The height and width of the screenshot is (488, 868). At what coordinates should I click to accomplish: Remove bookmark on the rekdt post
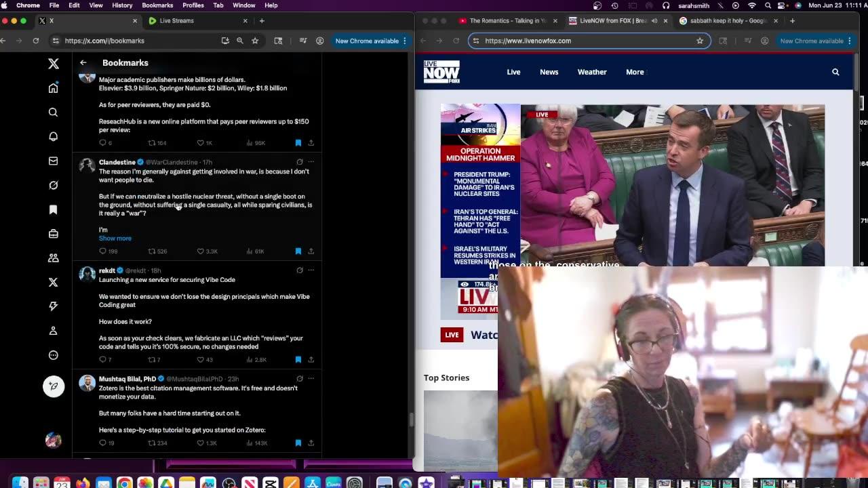(298, 360)
